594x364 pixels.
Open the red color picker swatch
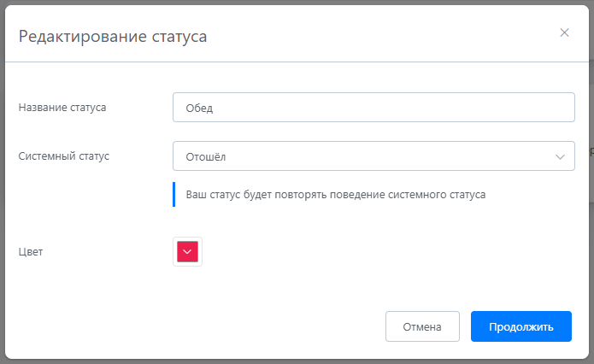tap(187, 251)
